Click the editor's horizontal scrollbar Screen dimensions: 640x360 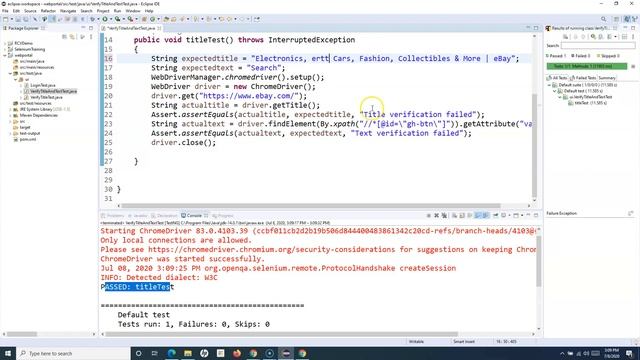click(311, 206)
